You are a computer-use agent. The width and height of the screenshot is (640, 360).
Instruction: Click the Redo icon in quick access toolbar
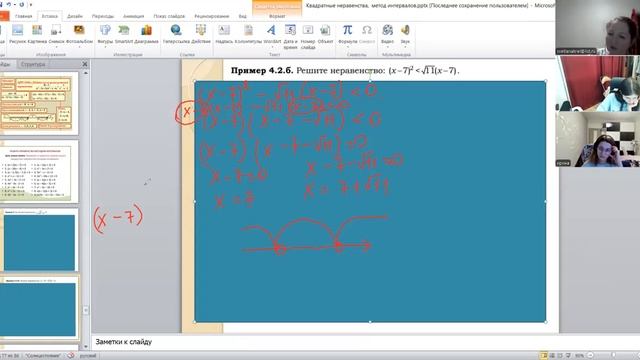[x=22, y=4]
